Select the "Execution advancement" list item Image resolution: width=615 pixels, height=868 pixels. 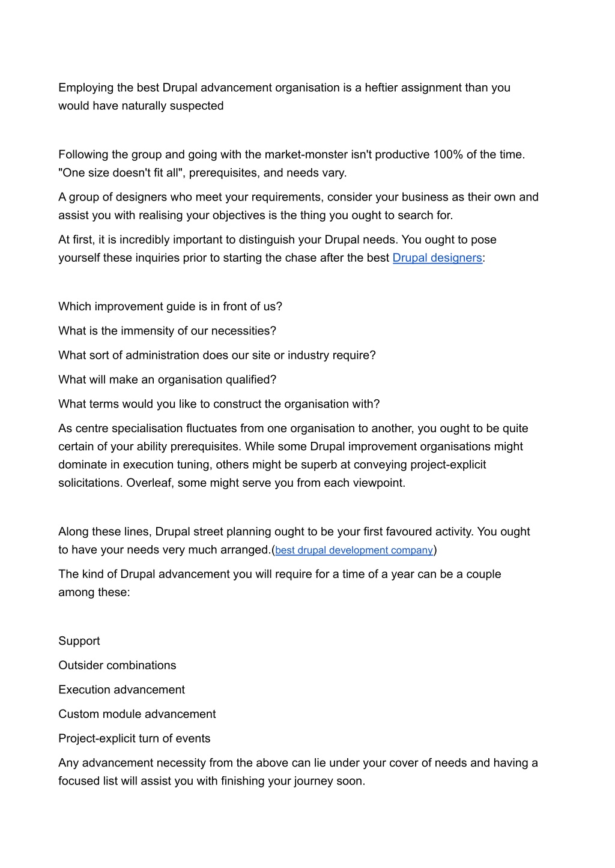point(121,690)
